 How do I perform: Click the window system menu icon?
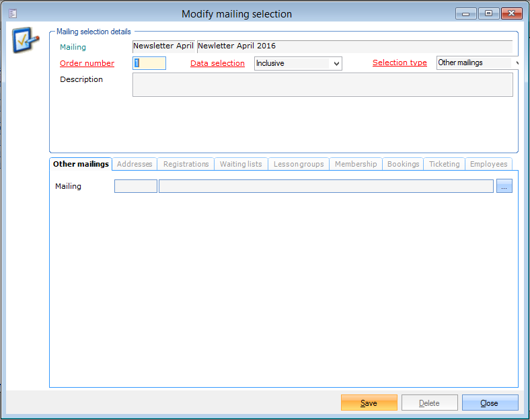13,13
